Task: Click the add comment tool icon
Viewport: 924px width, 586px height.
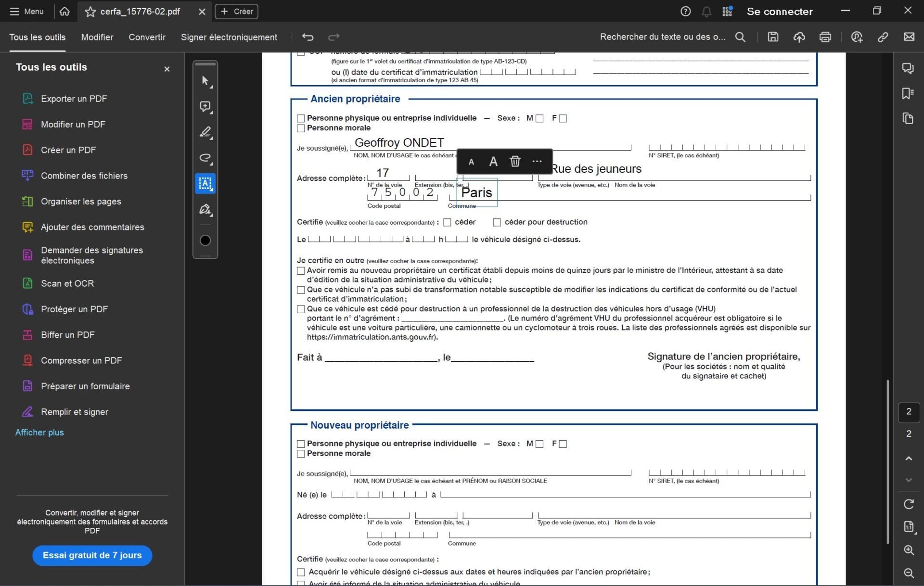Action: point(205,106)
